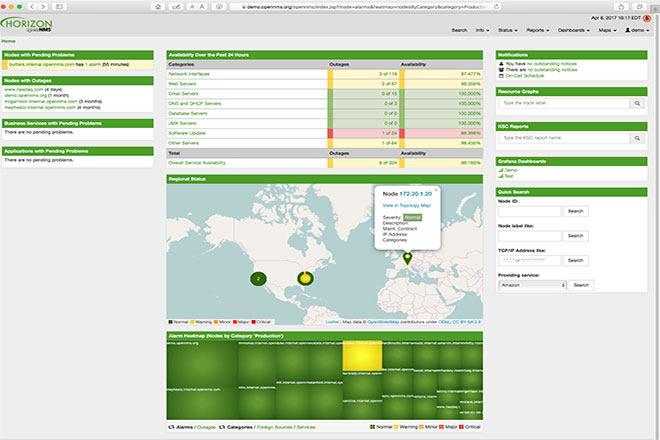Open the 1 alarm link
Image resolution: width=660 pixels, height=440 pixels.
(93, 64)
